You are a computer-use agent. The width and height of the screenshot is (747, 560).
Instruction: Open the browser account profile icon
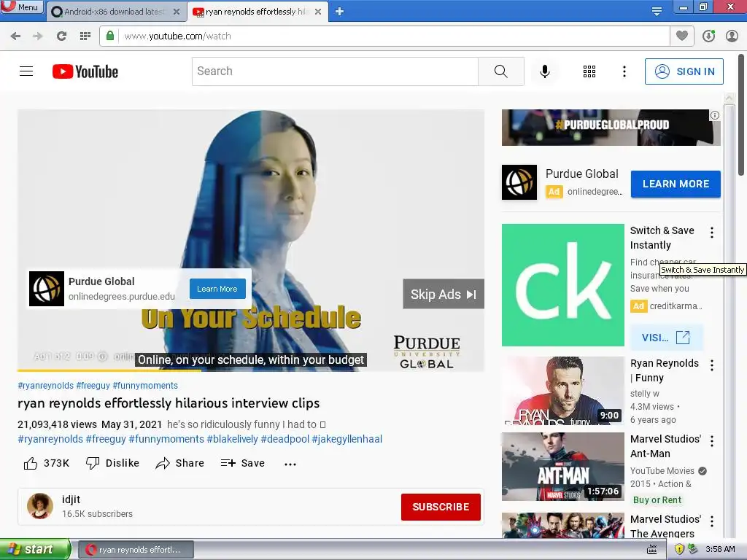(x=732, y=36)
